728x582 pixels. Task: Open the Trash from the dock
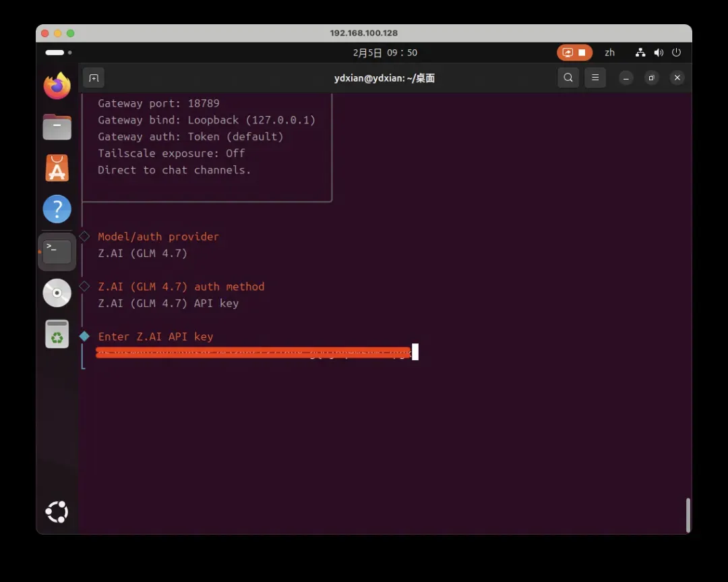pos(57,334)
